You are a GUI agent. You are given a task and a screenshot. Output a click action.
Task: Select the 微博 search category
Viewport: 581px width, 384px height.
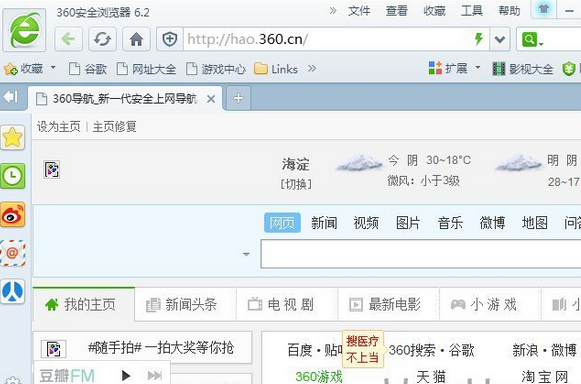click(492, 223)
